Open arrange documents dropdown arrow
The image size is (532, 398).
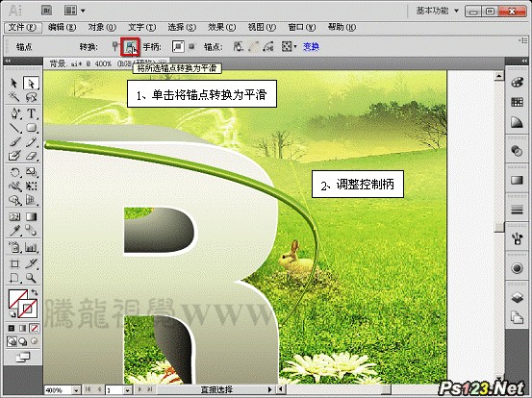click(x=83, y=11)
